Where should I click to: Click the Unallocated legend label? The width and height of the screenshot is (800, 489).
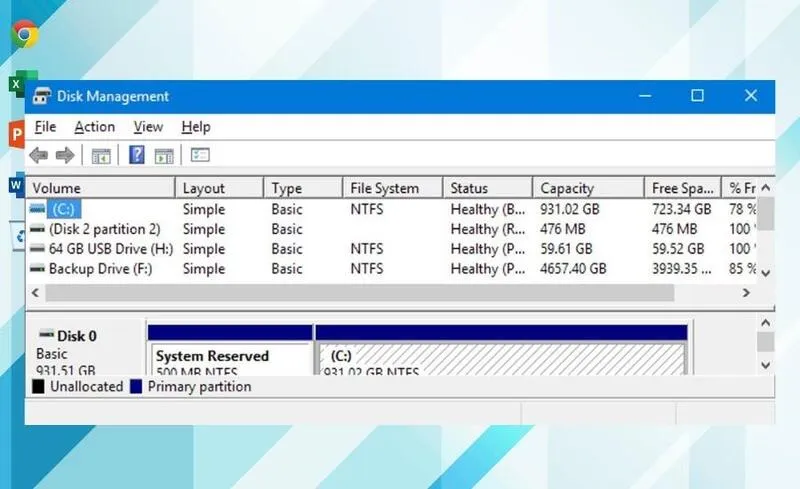pos(86,386)
